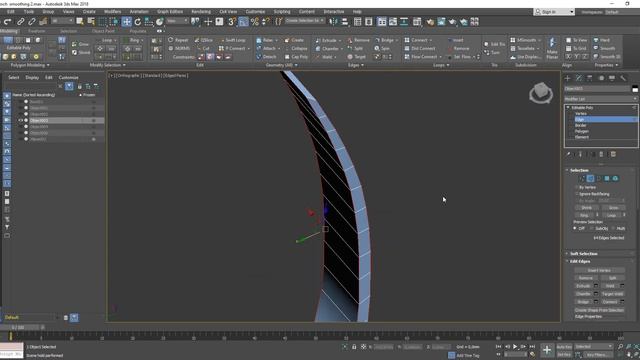Click the Toggle Scene Explorer icon
The height and width of the screenshot is (360, 640).
[x=358, y=22]
